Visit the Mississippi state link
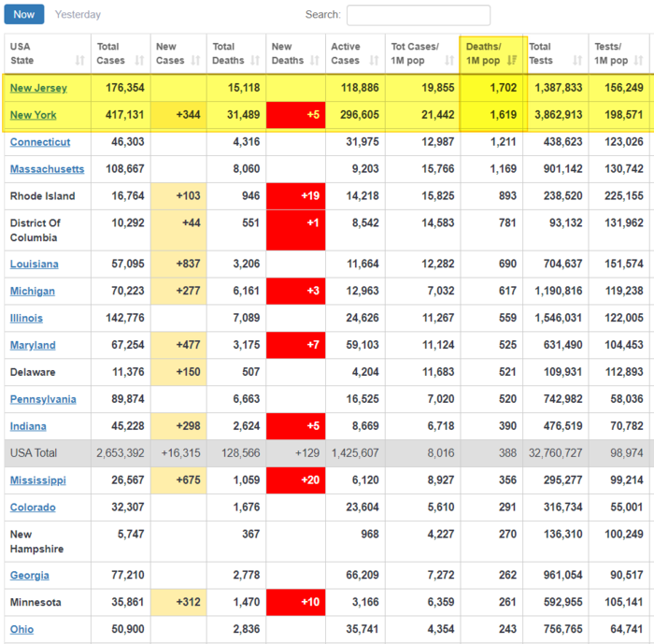654x644 pixels. click(x=37, y=480)
